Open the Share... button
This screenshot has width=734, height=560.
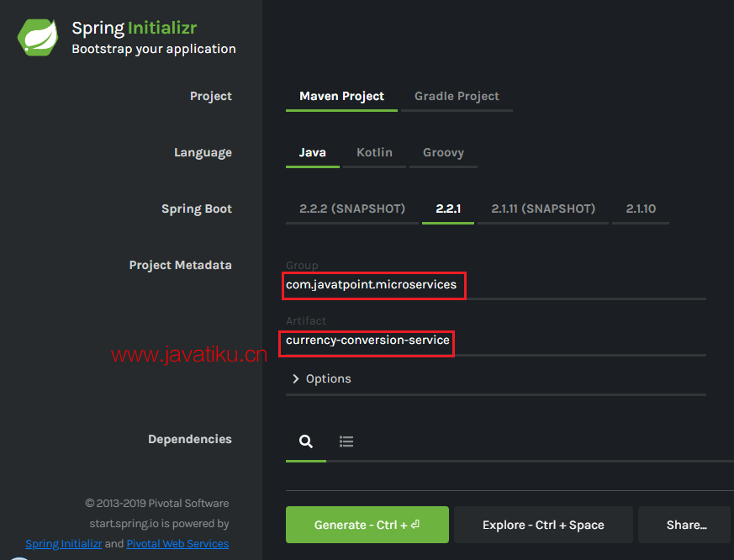pyautogui.click(x=685, y=525)
